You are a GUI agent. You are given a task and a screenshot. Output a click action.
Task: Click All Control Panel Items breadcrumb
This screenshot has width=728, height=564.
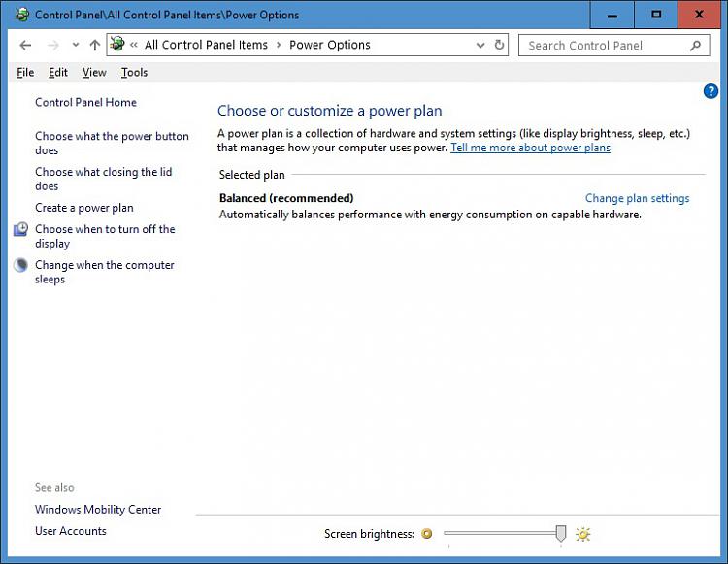pos(206,45)
